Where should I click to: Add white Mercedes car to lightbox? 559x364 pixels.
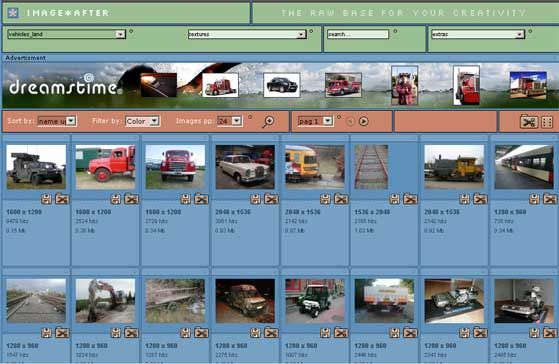point(271,199)
